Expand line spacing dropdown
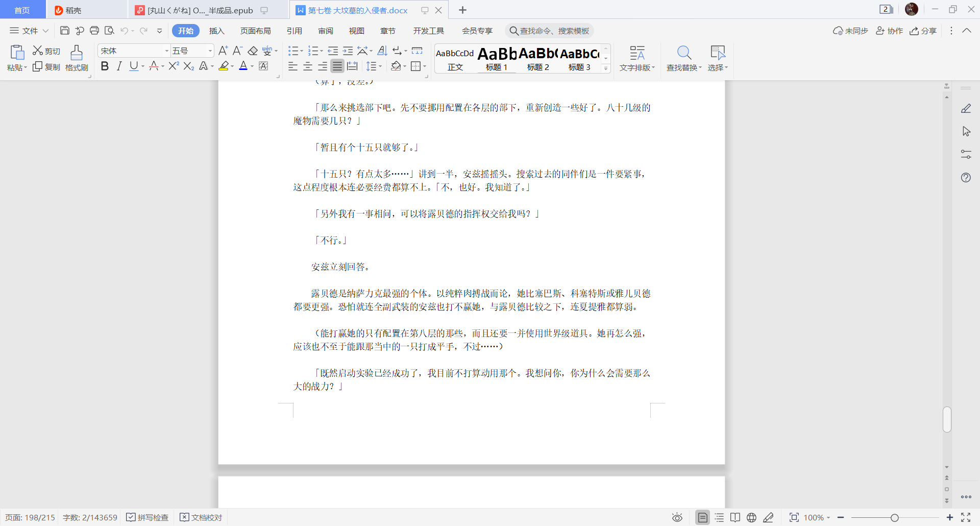Image resolution: width=980 pixels, height=526 pixels. (380, 66)
